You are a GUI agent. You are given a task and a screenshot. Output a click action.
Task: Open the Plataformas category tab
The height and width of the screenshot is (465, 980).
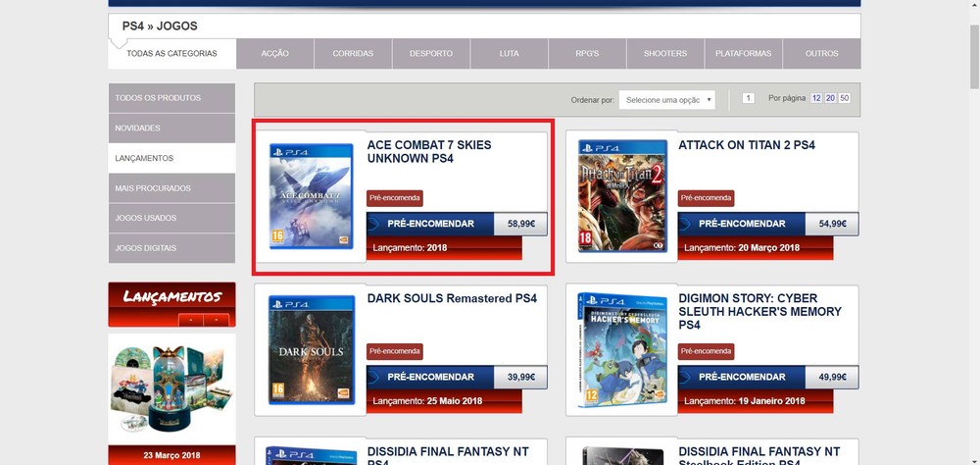[x=744, y=54]
